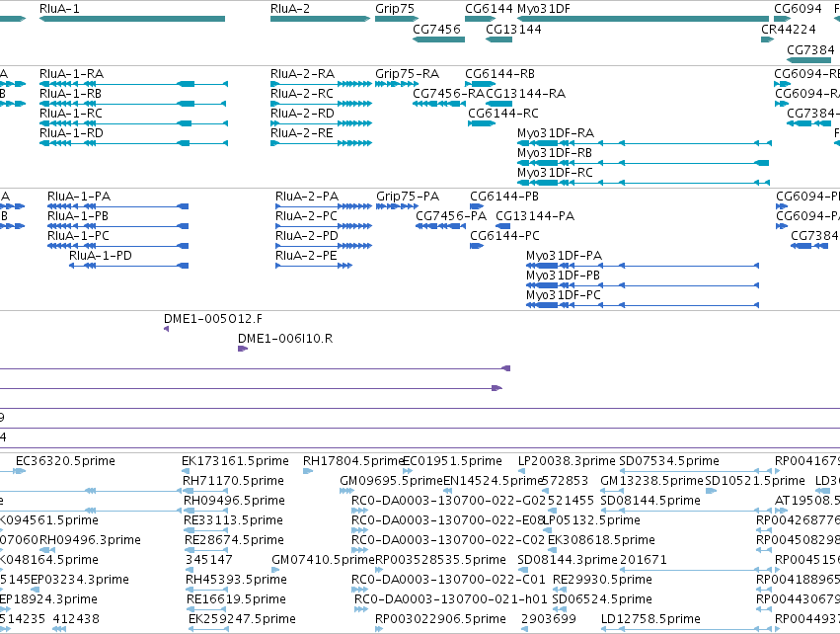
Task: Click the Myo31DF gene label
Action: tap(544, 9)
